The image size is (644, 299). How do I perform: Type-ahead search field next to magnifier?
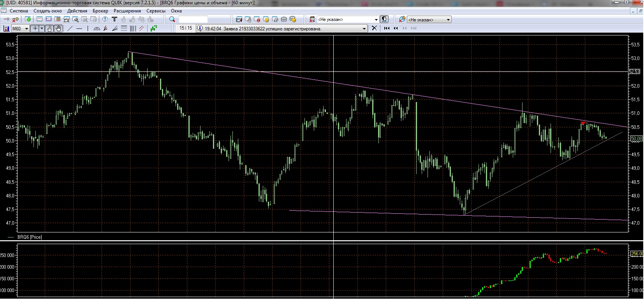tap(193, 19)
